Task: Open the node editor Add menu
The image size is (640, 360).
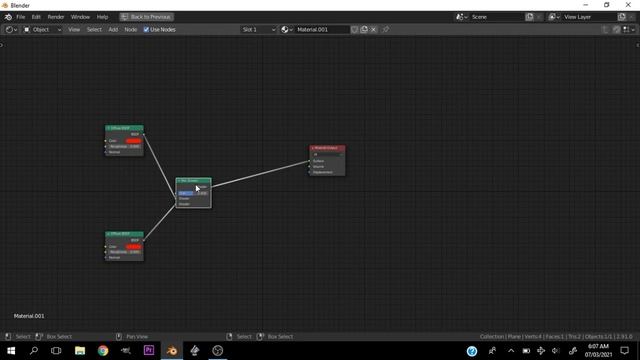Action: pyautogui.click(x=113, y=30)
